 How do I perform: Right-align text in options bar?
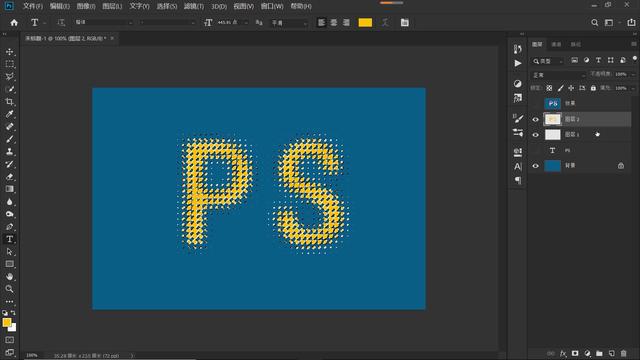pyautogui.click(x=346, y=22)
